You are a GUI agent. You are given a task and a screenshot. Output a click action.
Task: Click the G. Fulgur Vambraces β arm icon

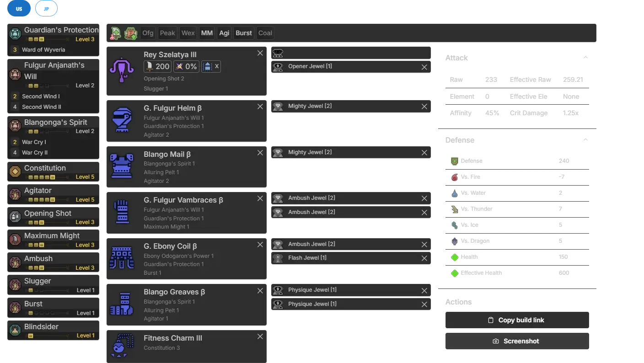click(x=122, y=212)
